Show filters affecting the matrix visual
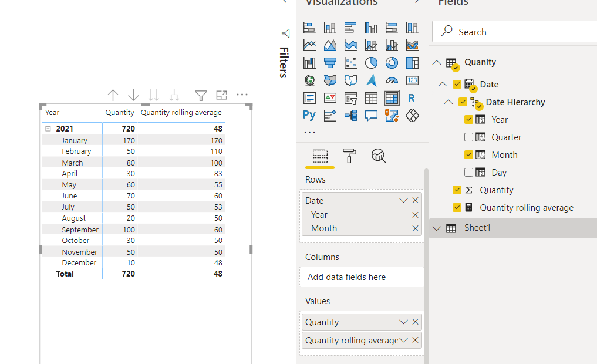The height and width of the screenshot is (364, 597). click(x=201, y=95)
